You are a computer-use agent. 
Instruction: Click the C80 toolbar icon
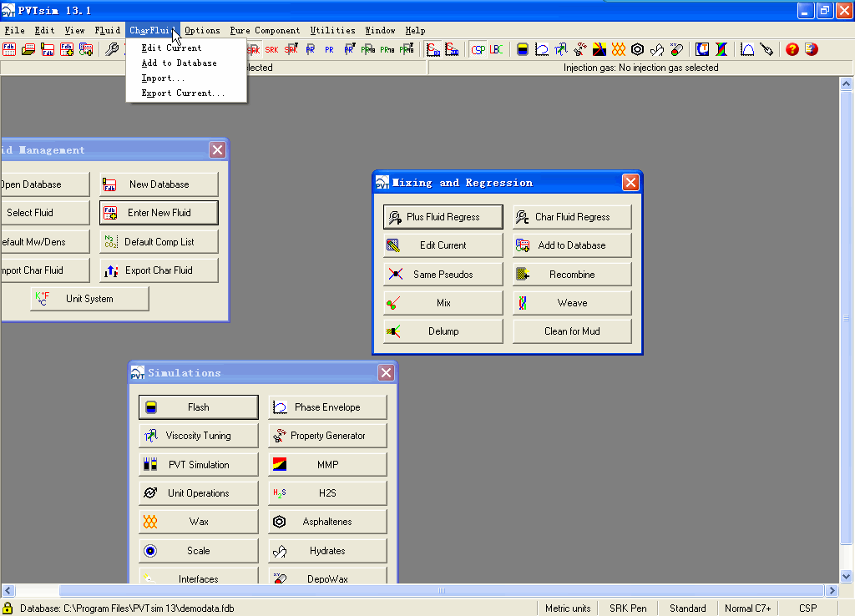click(x=433, y=49)
